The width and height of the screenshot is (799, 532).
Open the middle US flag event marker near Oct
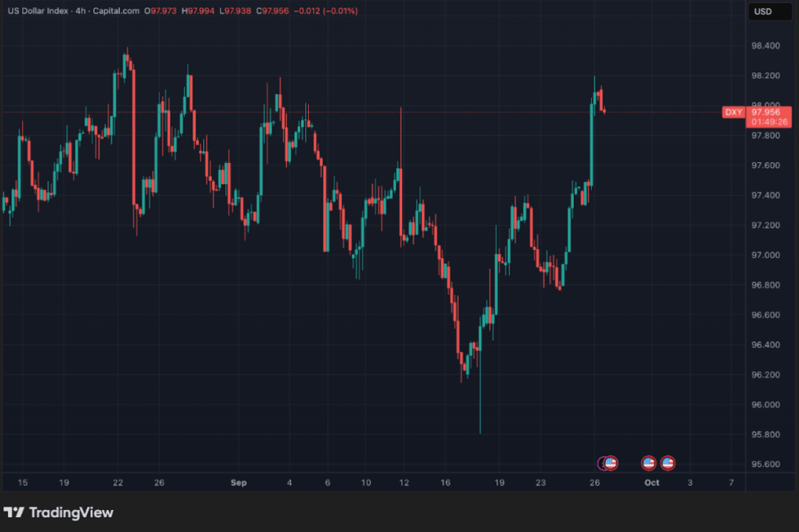click(x=649, y=463)
